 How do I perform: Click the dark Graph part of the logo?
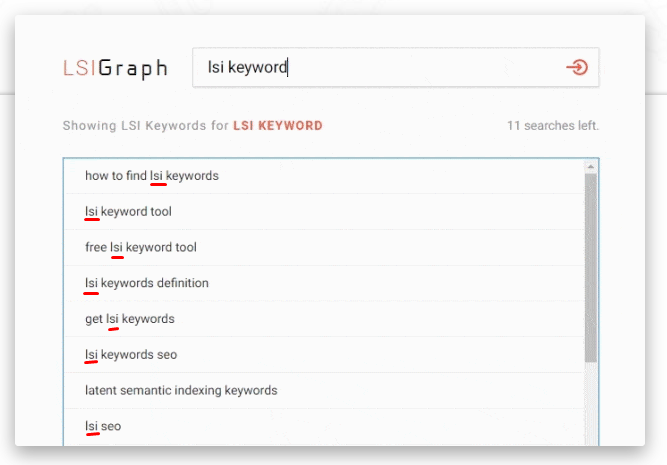pos(133,69)
